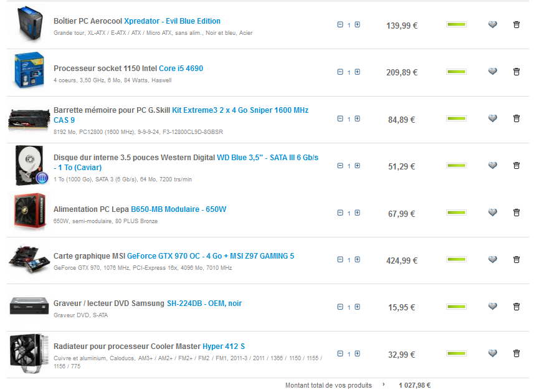This screenshot has height=392, width=539.
Task: Add G.Skill memory kit to wishlist
Action: (x=493, y=118)
